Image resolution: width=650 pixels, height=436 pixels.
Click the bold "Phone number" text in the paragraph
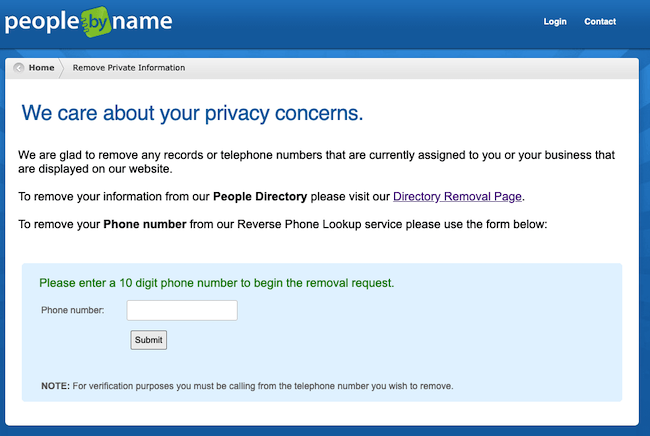(145, 224)
